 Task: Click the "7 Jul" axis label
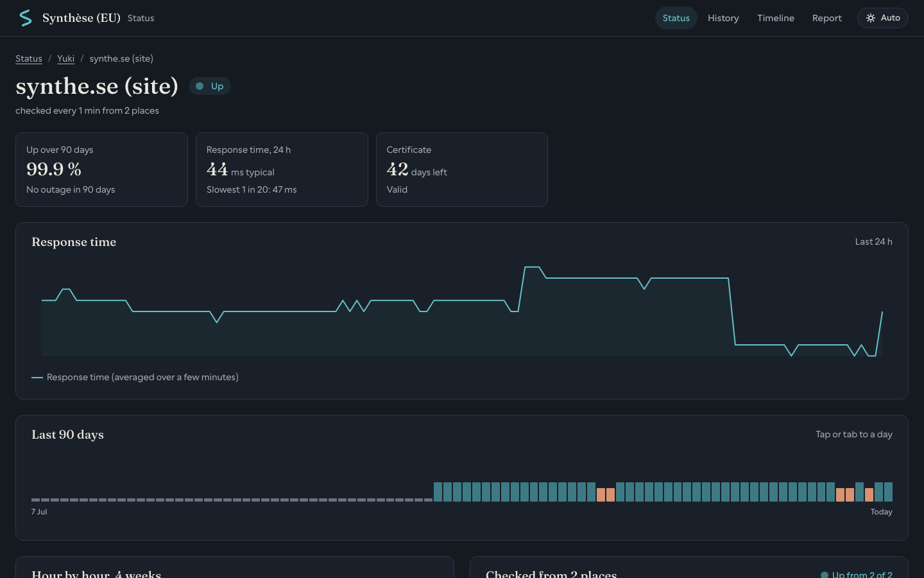click(x=39, y=512)
